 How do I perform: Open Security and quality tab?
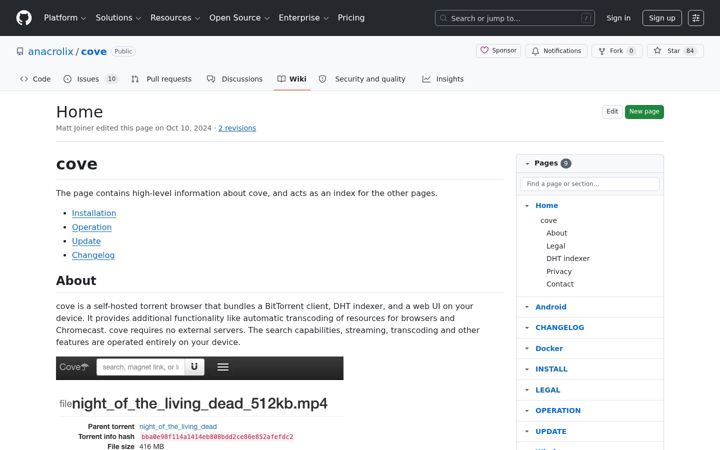click(x=362, y=79)
